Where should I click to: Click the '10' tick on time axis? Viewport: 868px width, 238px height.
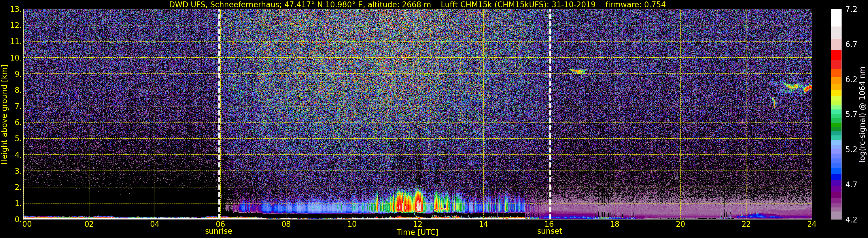(x=352, y=224)
